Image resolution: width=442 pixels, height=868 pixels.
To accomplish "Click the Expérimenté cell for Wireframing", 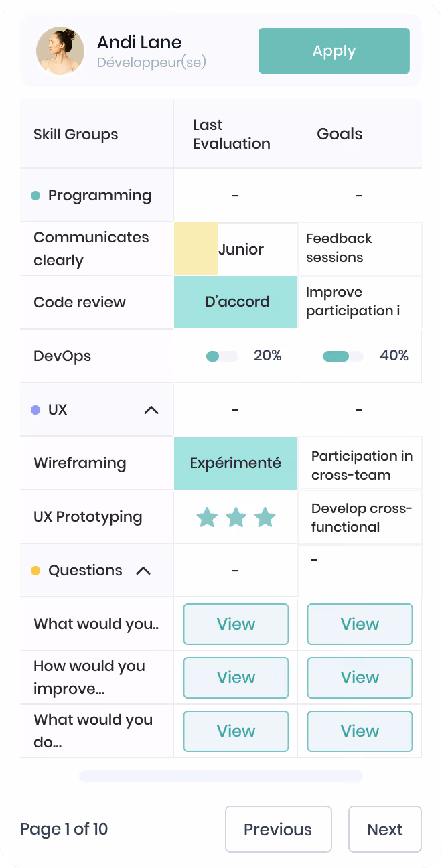I will [235, 463].
